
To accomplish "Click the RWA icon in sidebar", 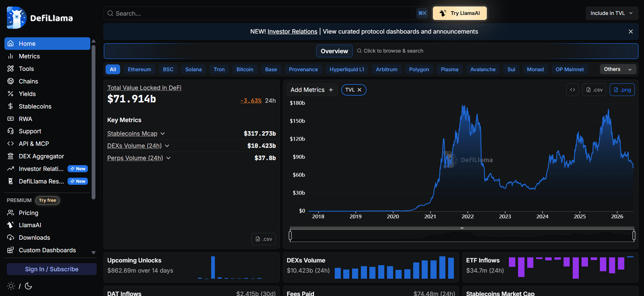I will point(11,119).
